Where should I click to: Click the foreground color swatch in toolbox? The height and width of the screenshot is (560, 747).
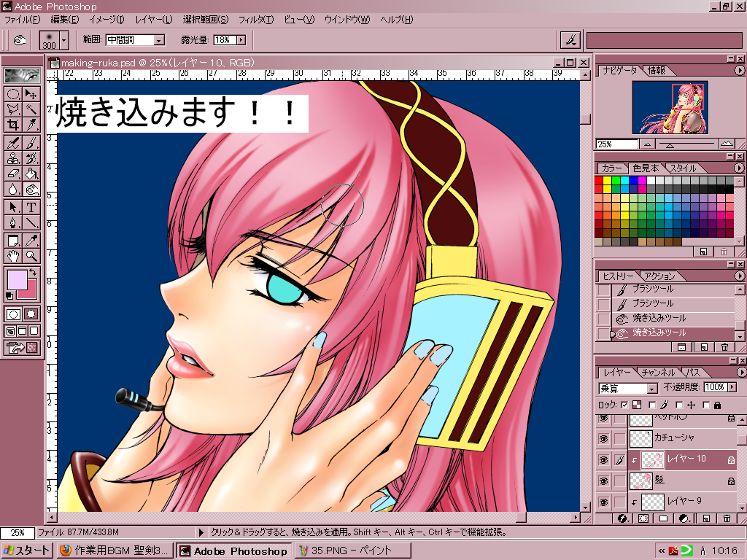(x=16, y=279)
